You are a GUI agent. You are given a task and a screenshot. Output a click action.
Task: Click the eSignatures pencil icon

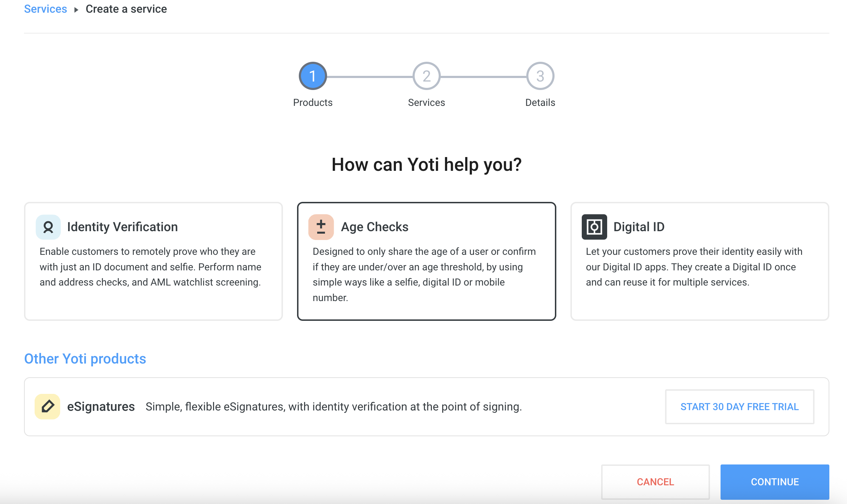pos(48,407)
